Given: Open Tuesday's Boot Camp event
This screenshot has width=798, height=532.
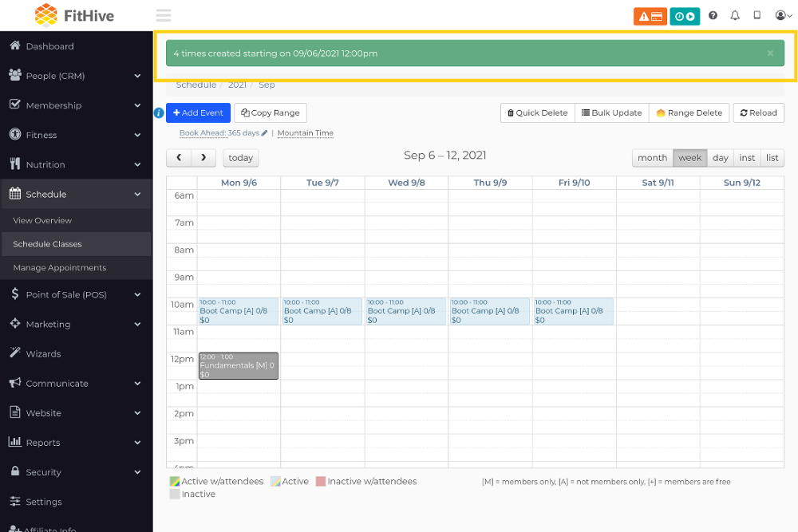Looking at the screenshot, I should click(322, 311).
